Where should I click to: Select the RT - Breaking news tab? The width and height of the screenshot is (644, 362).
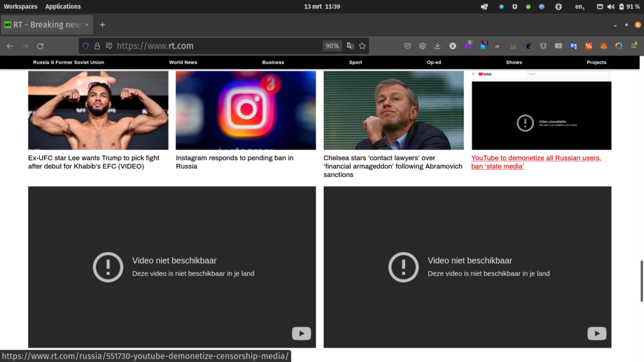47,25
